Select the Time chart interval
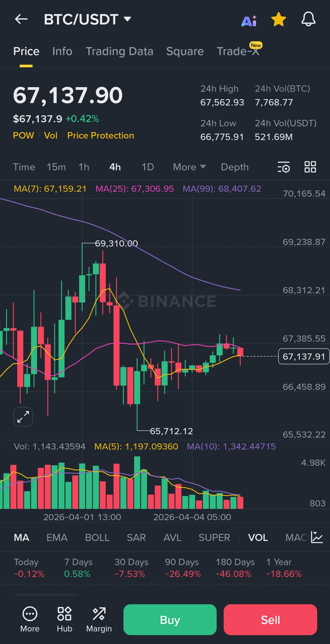This screenshot has width=330, height=644. click(24, 167)
